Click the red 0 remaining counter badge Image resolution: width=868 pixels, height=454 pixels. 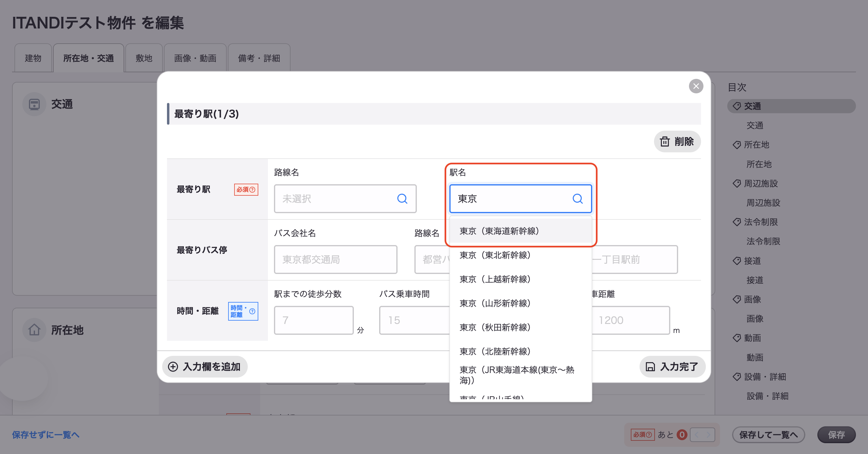[x=682, y=434]
